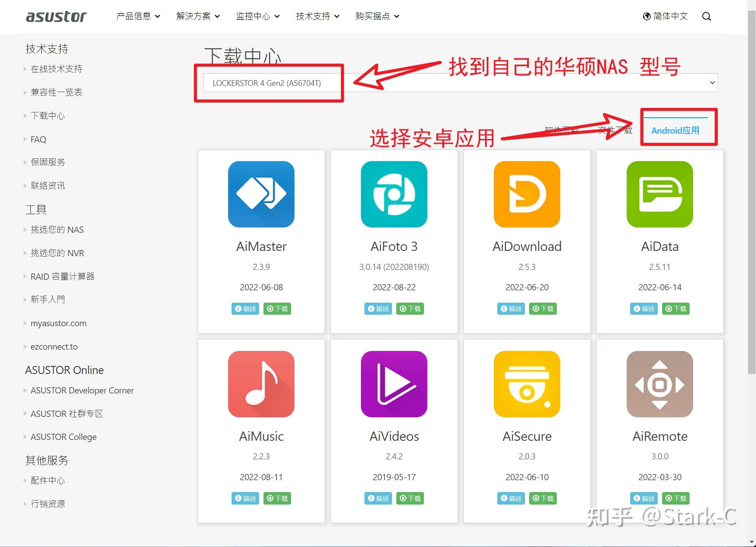Click the AiRemote app title
This screenshot has width=756, height=547.
tap(660, 436)
